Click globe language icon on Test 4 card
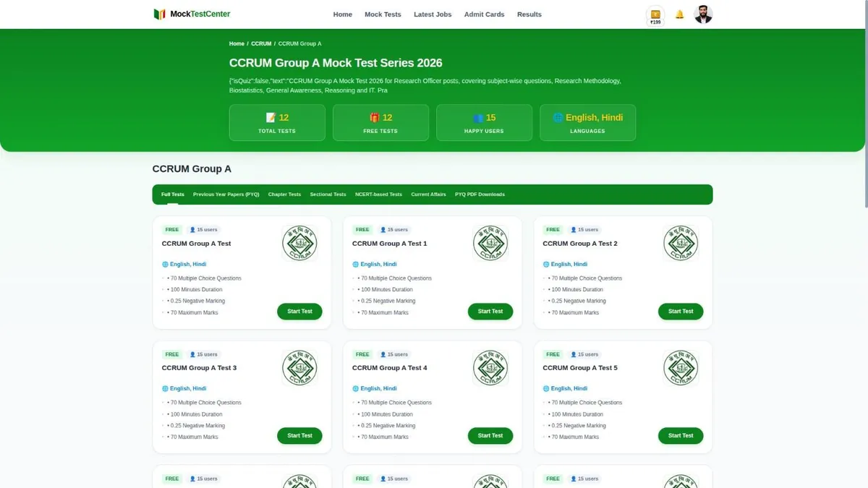The height and width of the screenshot is (488, 868). (355, 389)
